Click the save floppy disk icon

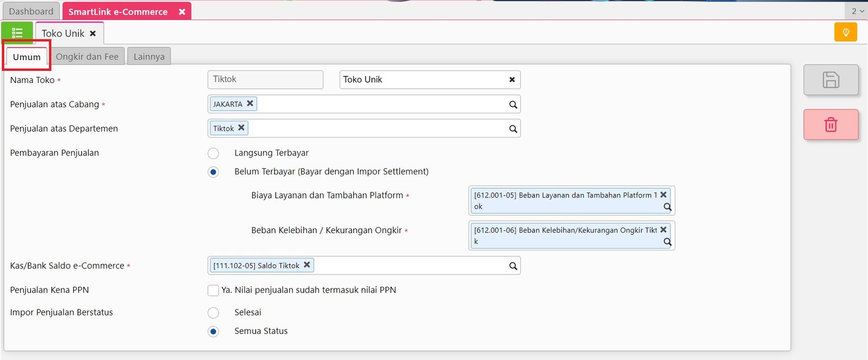click(x=831, y=80)
